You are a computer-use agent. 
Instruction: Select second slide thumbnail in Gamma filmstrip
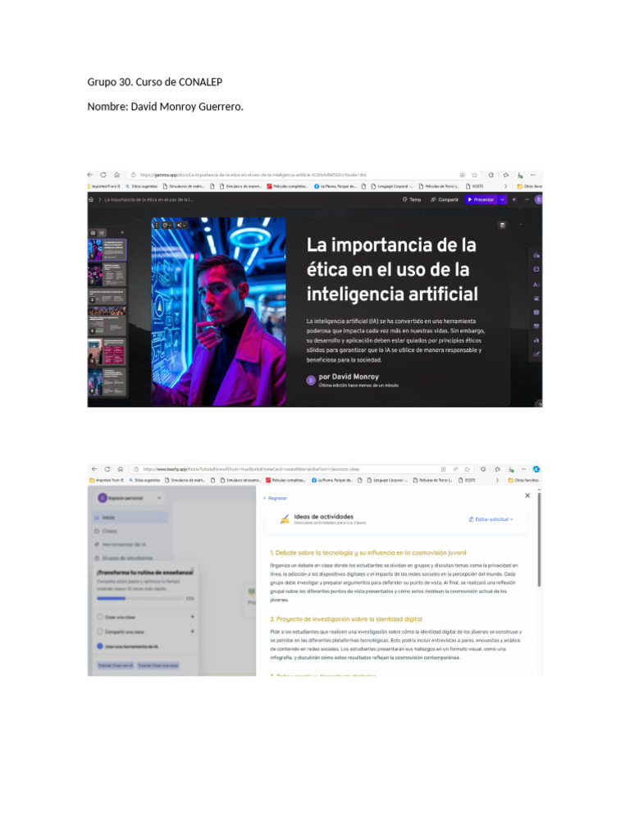(107, 274)
